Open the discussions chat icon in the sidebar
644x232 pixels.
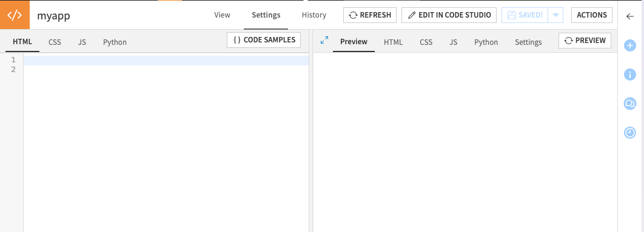[x=630, y=104]
